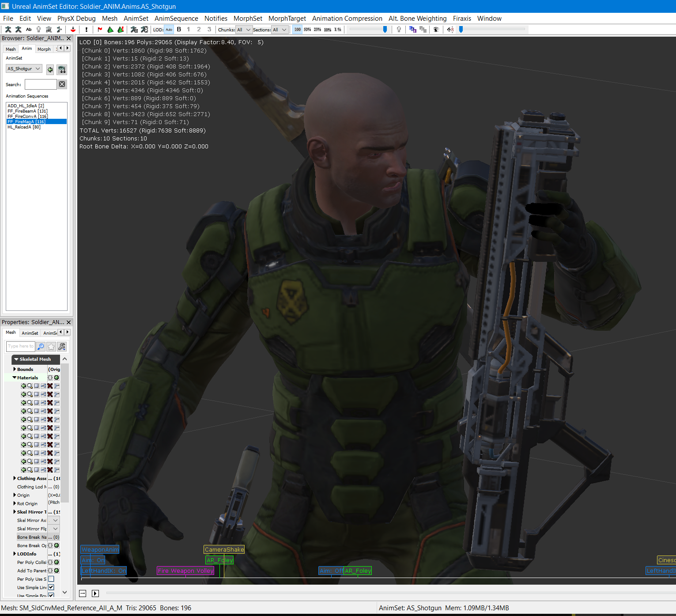Switch to the Morph browser tab

pos(44,49)
